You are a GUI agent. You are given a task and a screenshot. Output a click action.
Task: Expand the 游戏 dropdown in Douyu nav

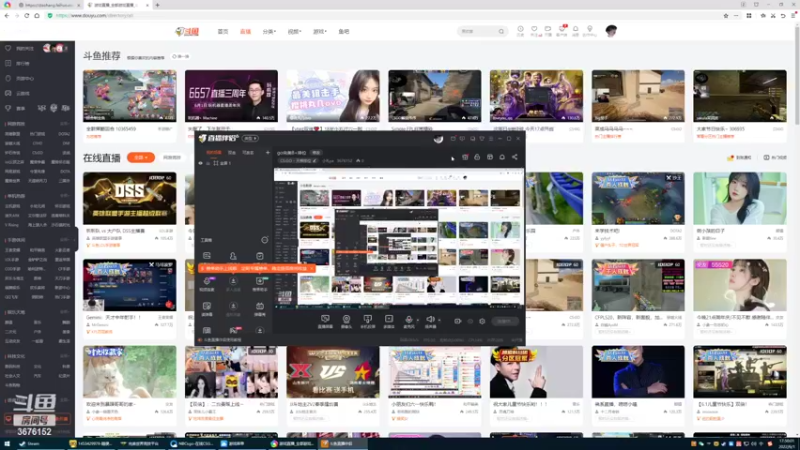point(319,32)
